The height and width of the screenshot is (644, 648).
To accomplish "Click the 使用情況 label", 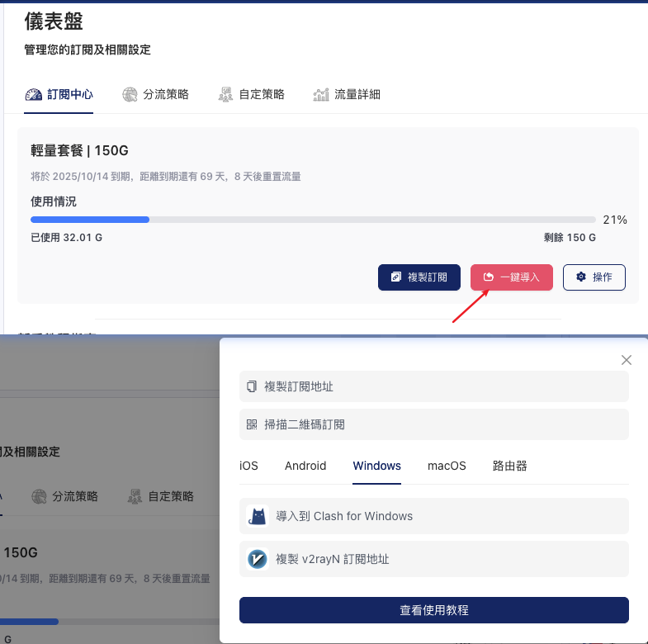I will click(54, 201).
